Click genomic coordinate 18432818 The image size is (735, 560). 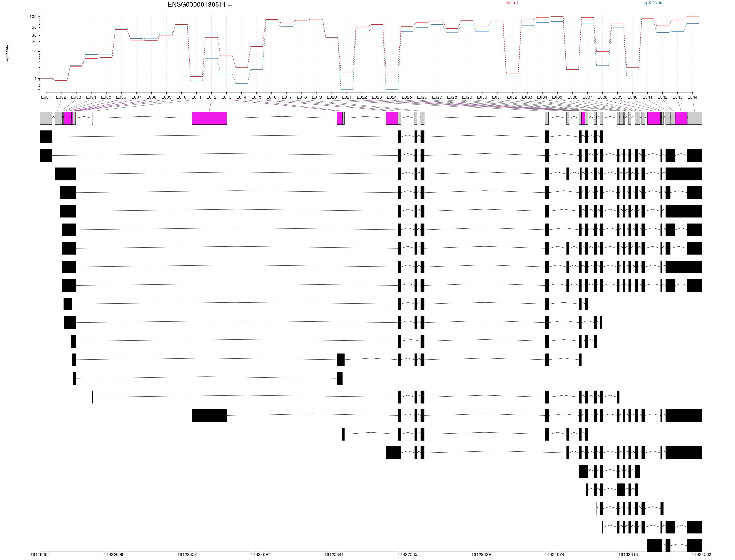pos(628,555)
